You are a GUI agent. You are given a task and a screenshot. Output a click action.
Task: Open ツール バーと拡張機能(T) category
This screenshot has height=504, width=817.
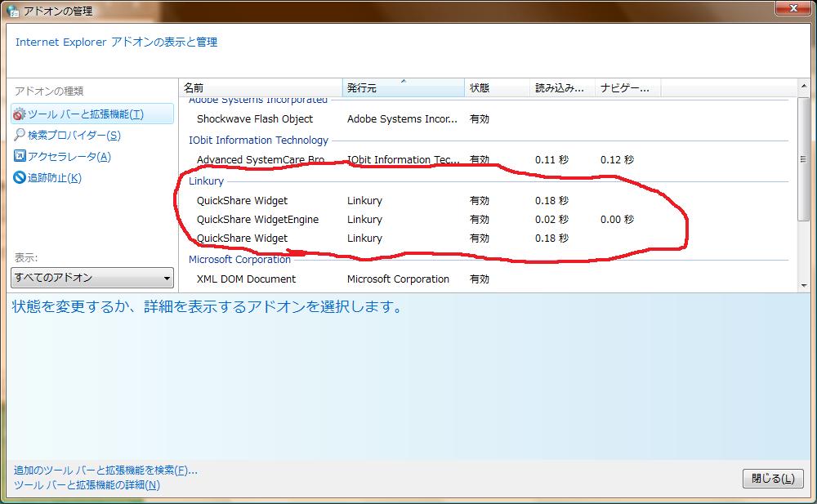[x=92, y=114]
